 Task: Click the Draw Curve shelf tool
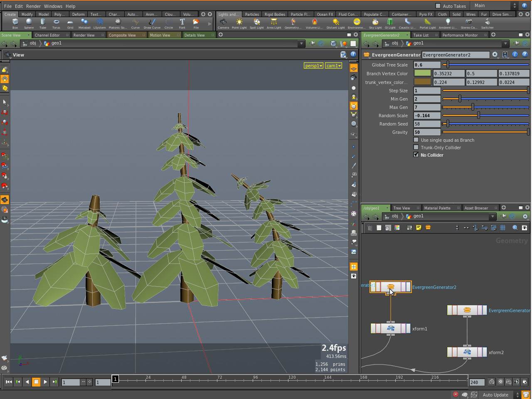[x=152, y=23]
